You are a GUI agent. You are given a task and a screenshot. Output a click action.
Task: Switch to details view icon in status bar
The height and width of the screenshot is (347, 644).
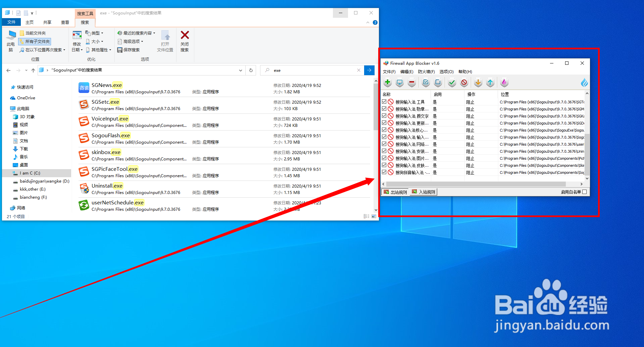366,216
